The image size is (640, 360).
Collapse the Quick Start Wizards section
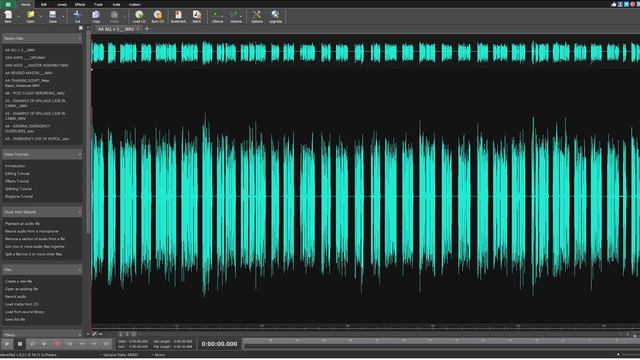[80, 212]
